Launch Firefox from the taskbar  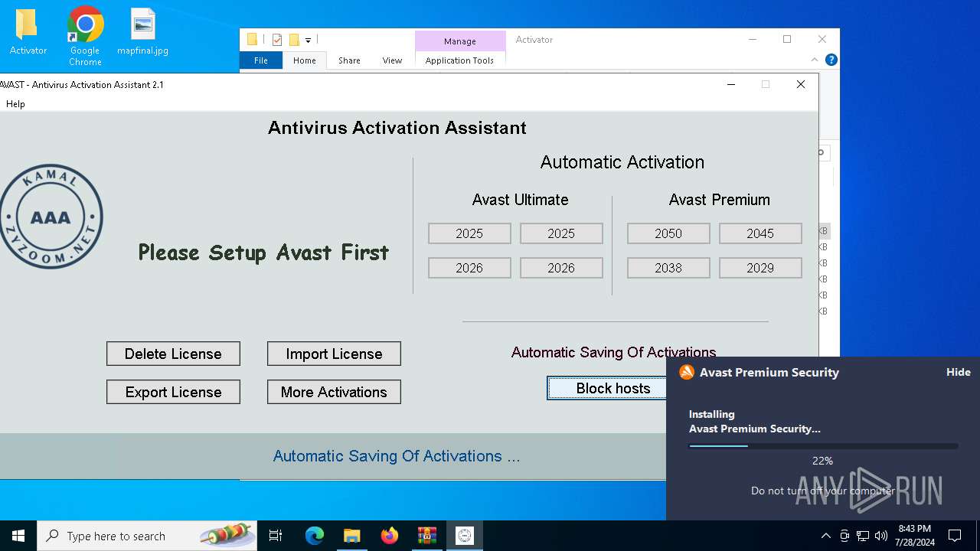pos(389,536)
